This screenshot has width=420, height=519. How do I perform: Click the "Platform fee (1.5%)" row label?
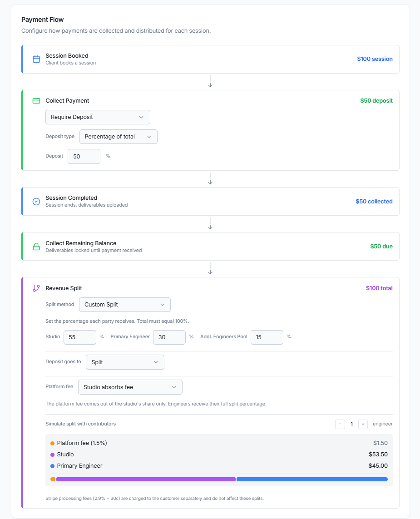tap(82, 443)
